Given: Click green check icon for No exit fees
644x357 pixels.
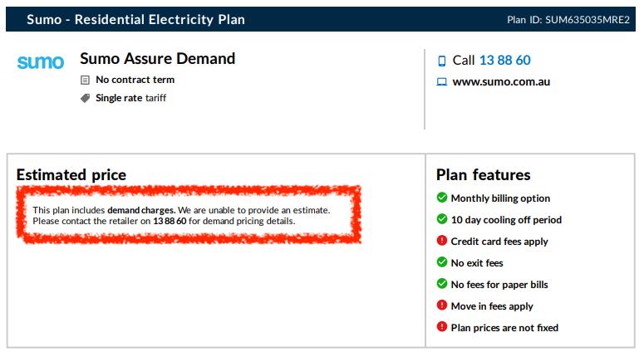Looking at the screenshot, I should pos(442,262).
